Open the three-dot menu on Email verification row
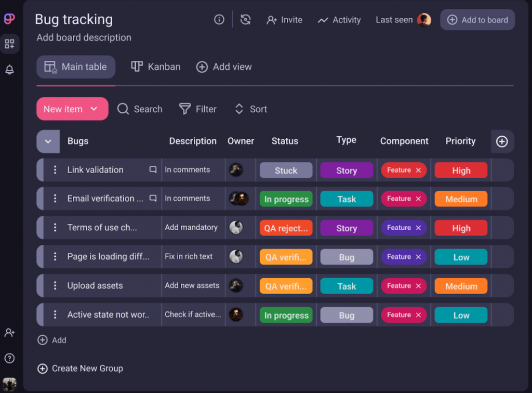Viewport: 532px width, 393px height. [x=56, y=198]
